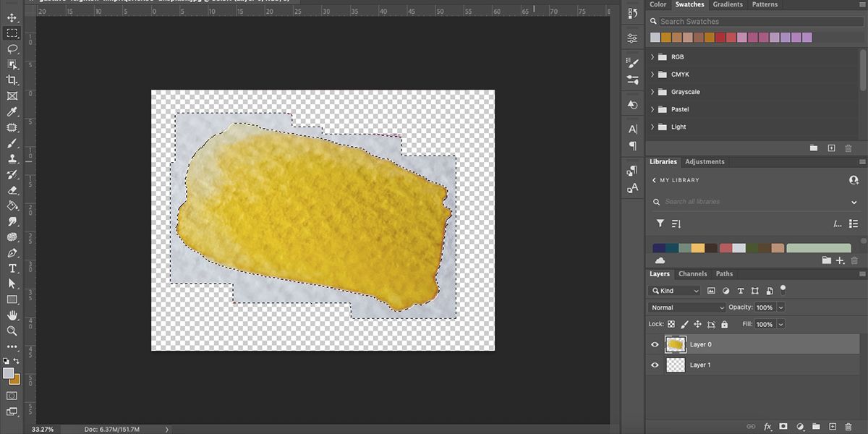The image size is (868, 434).
Task: Click the Create new layer button
Action: 832,427
